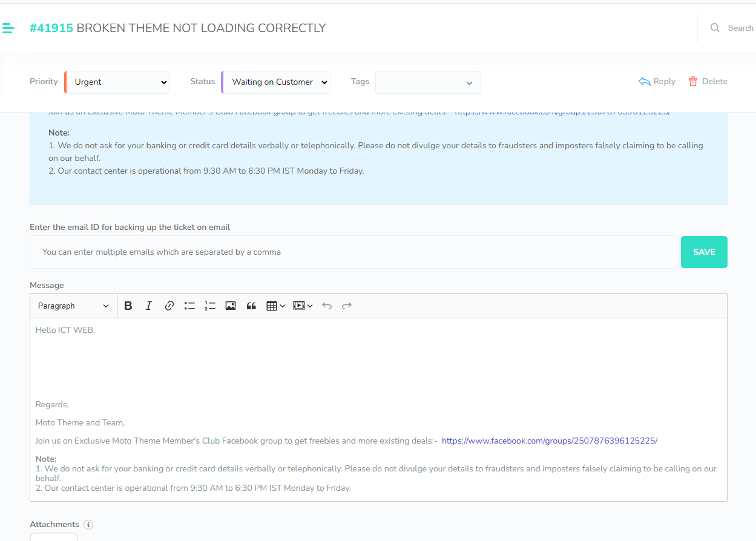Click 'Moto Theme and Team,' text
This screenshot has width=756, height=541.
click(x=80, y=422)
